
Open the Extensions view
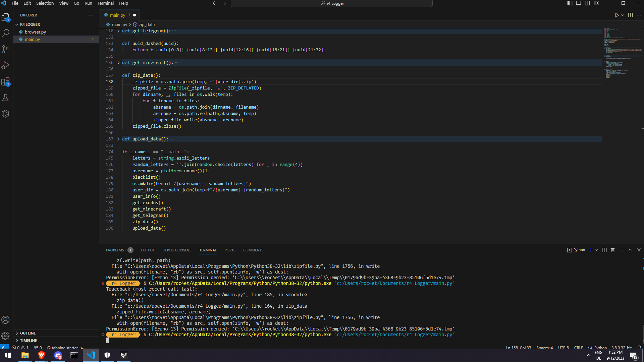pyautogui.click(x=6, y=81)
